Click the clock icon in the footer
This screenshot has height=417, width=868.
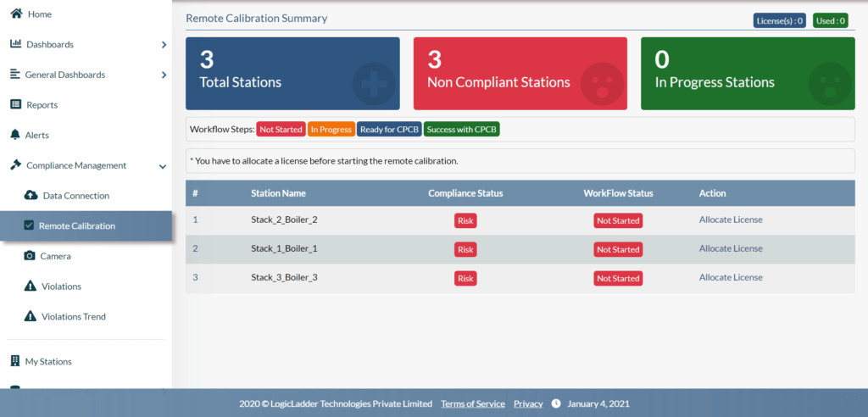pos(556,403)
